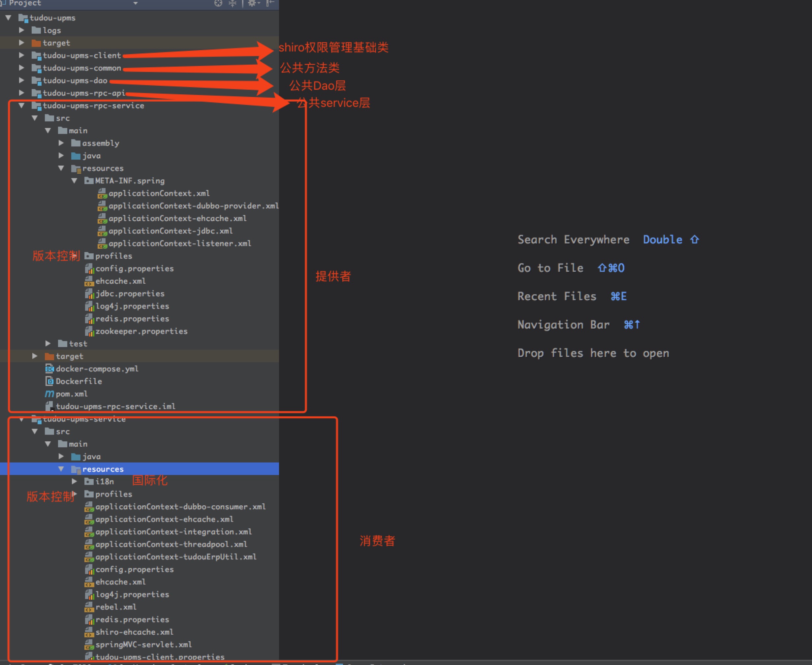Click the applicationContext-jdbc.xml file icon

(x=102, y=231)
